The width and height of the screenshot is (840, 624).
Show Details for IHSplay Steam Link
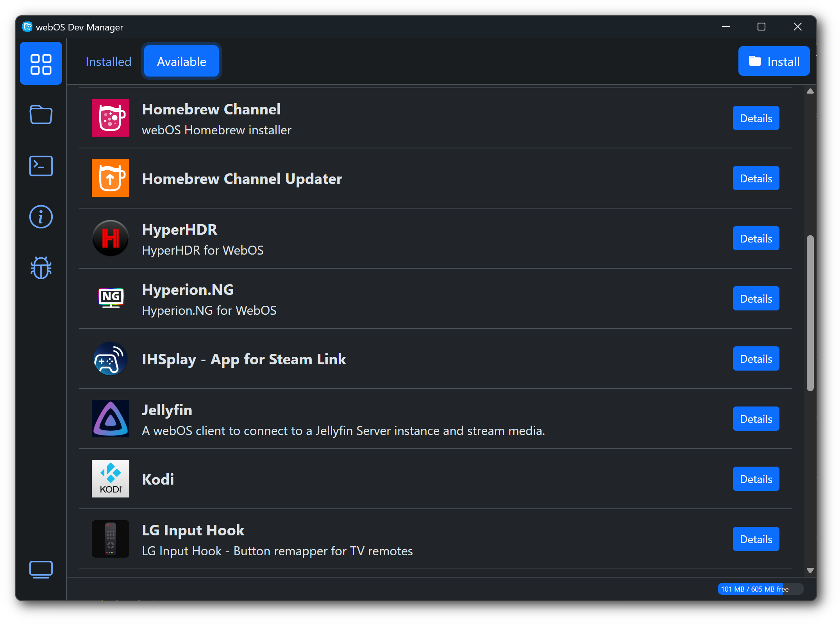(756, 359)
